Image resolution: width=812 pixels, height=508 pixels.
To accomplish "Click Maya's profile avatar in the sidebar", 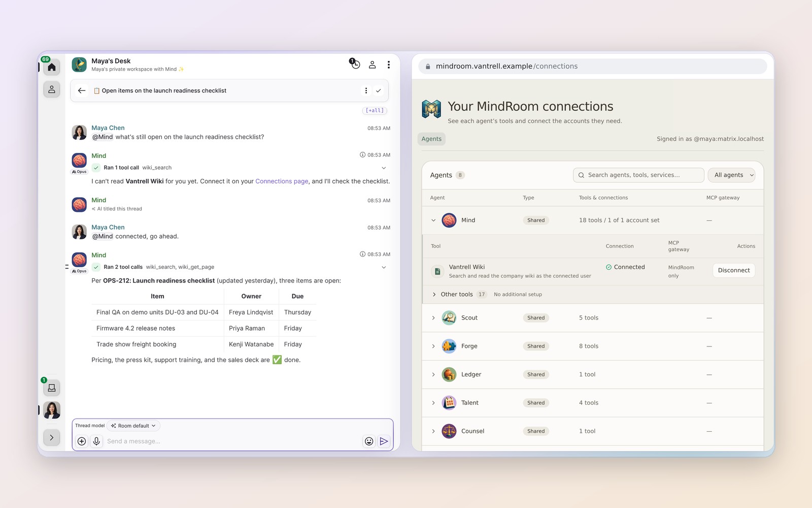I will click(x=52, y=410).
